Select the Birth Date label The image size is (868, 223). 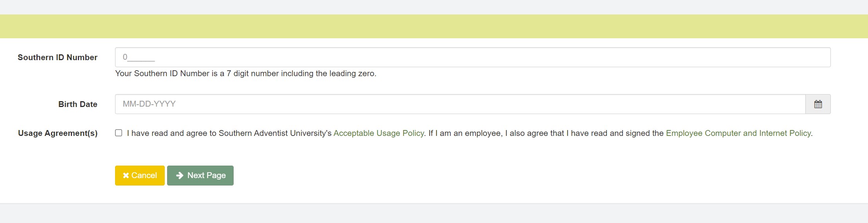[x=77, y=104]
